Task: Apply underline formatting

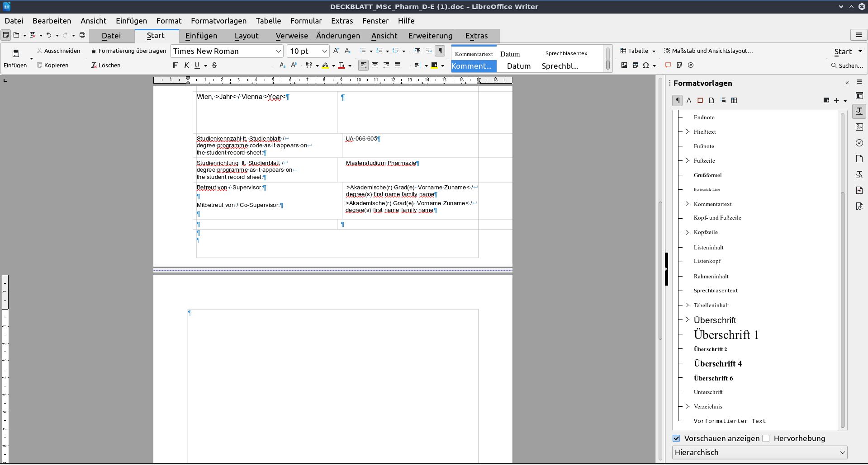Action: tap(197, 66)
